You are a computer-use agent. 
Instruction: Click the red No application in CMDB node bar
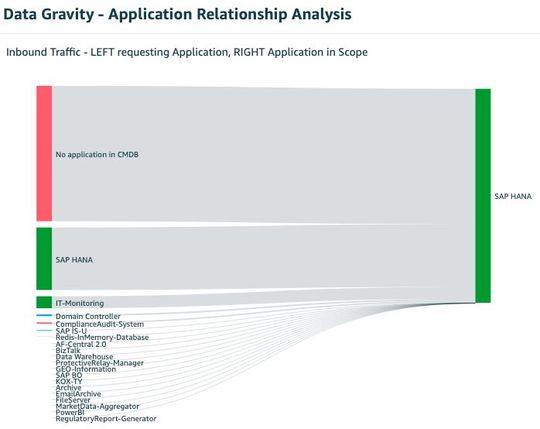coord(44,153)
